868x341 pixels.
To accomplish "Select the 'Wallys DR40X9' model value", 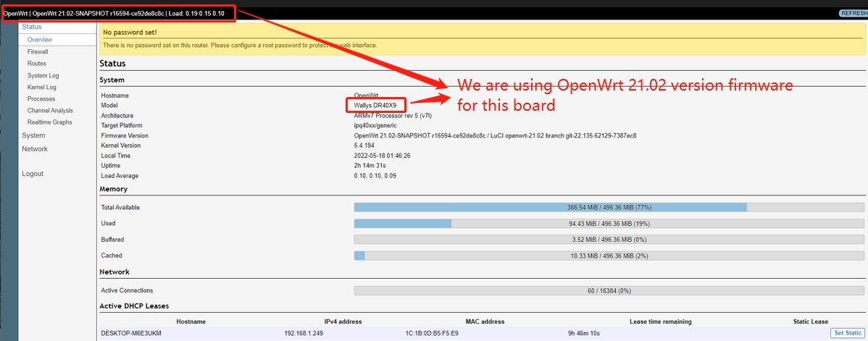I will point(374,105).
